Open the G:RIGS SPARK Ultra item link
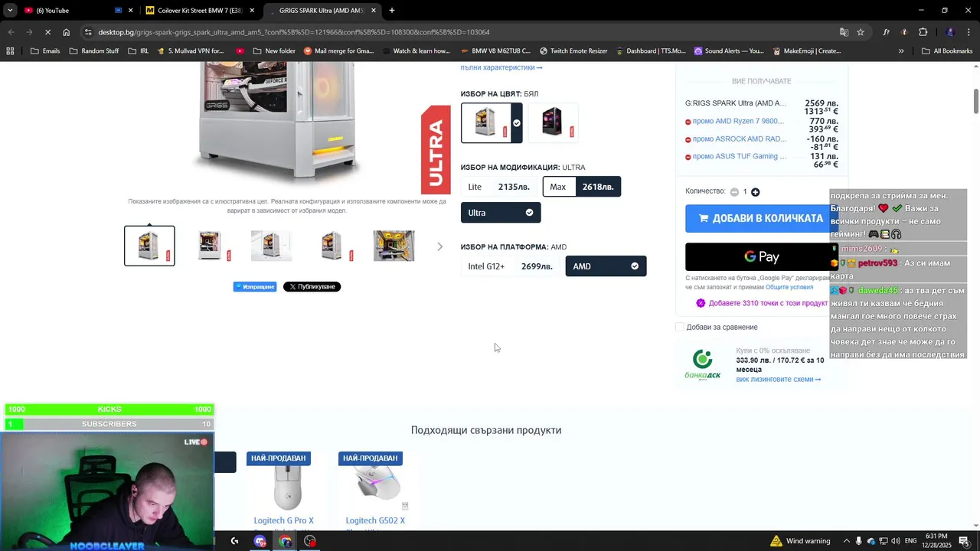The image size is (980, 551). pos(735,103)
